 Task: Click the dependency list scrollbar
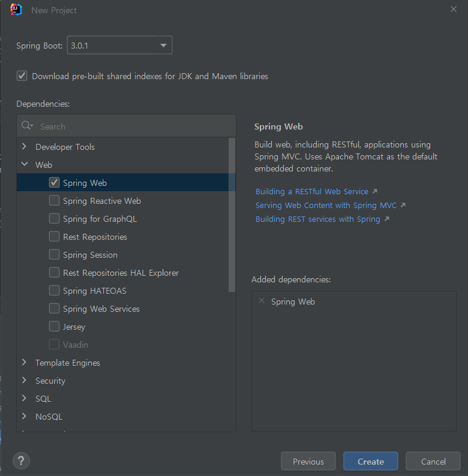click(232, 215)
